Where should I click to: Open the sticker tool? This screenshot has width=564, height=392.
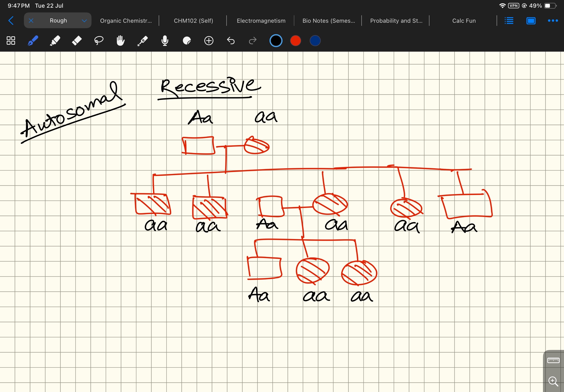tap(187, 41)
